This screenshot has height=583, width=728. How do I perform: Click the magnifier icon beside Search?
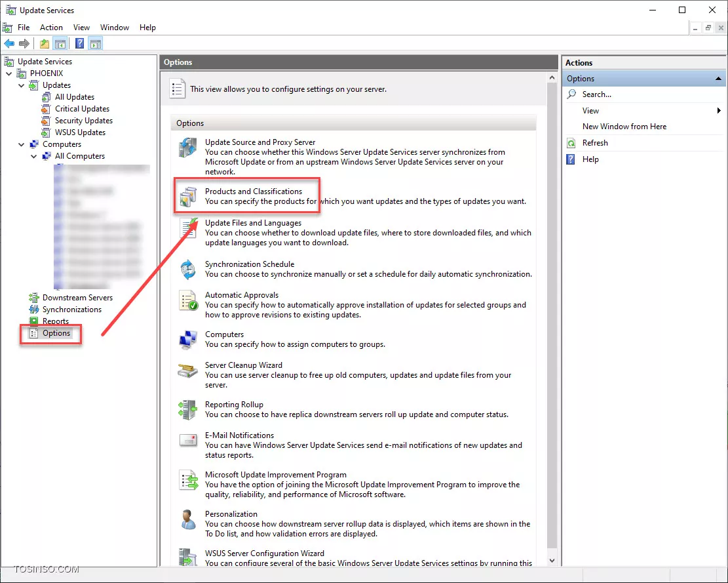coord(571,94)
